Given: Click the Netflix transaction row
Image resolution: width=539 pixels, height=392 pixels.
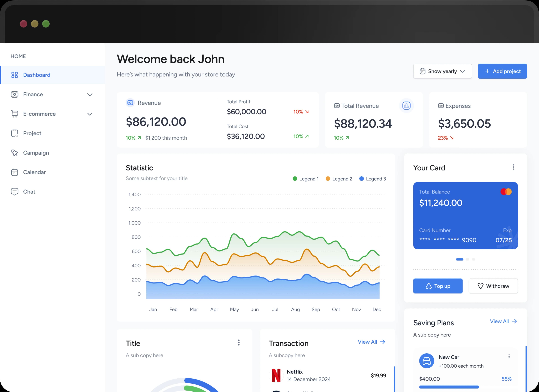Looking at the screenshot, I should tap(327, 375).
